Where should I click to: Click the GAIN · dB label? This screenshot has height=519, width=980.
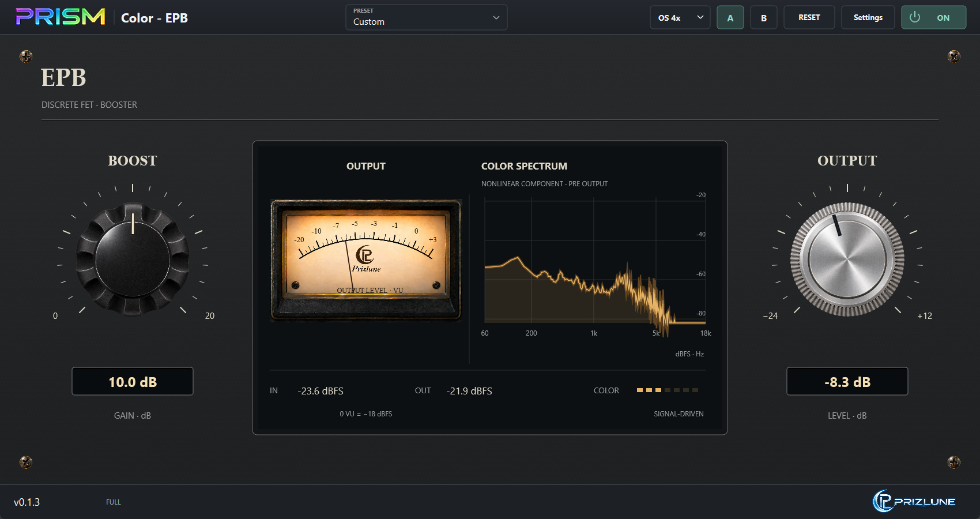(x=133, y=416)
